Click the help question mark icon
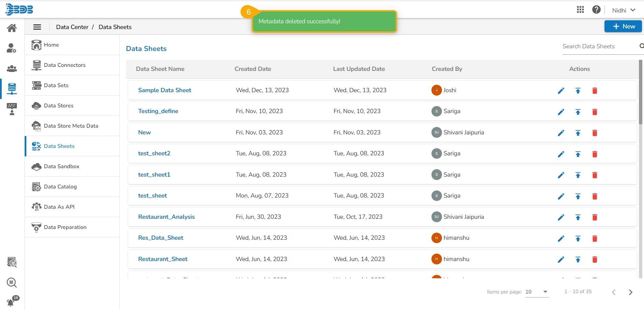The image size is (644, 310). (596, 10)
